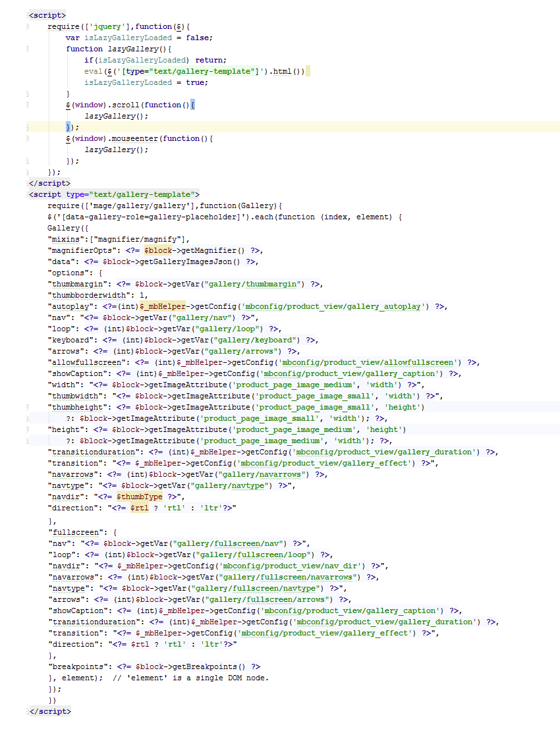Click the highlighted $rtl variable in options direction

point(139,508)
